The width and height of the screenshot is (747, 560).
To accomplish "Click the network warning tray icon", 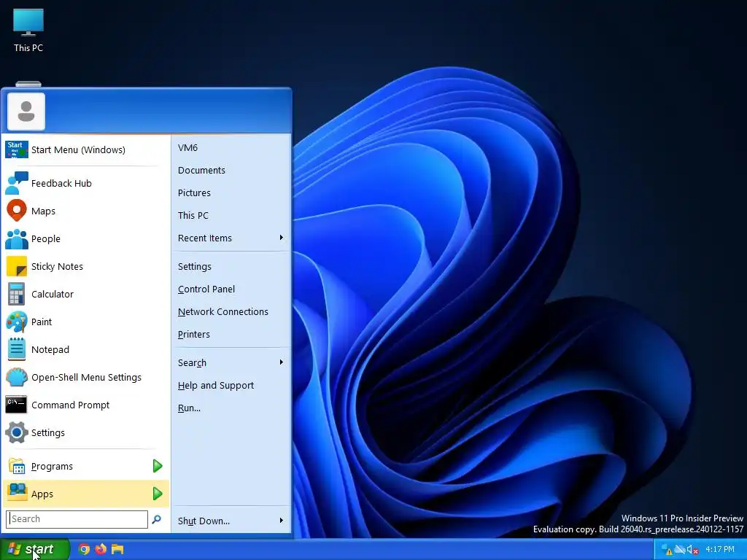I will [667, 549].
